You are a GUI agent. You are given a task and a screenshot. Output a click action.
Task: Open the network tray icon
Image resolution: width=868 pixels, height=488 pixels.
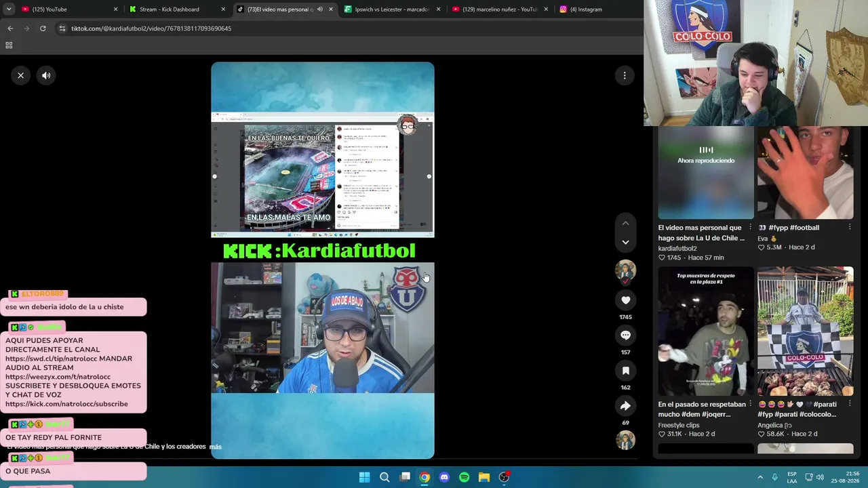click(809, 478)
